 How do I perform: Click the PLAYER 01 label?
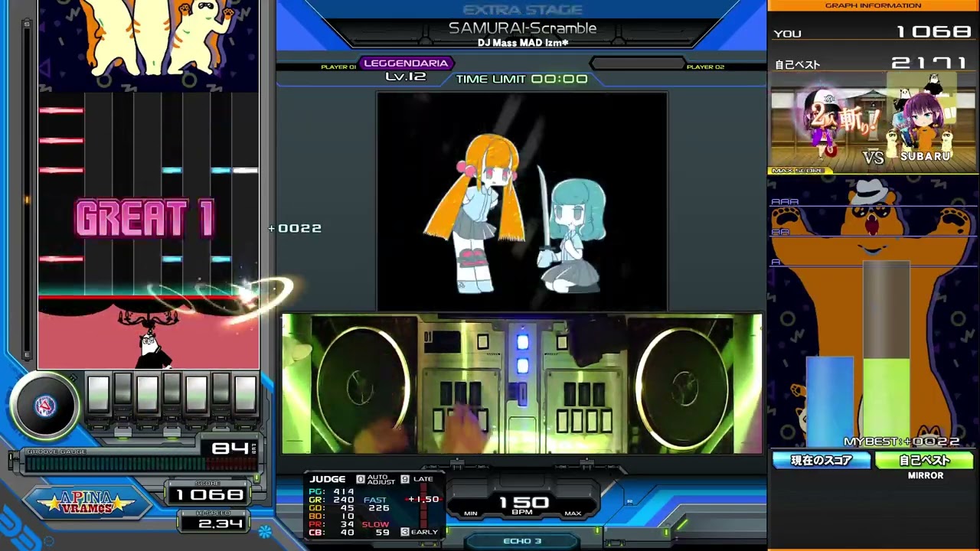(x=338, y=67)
